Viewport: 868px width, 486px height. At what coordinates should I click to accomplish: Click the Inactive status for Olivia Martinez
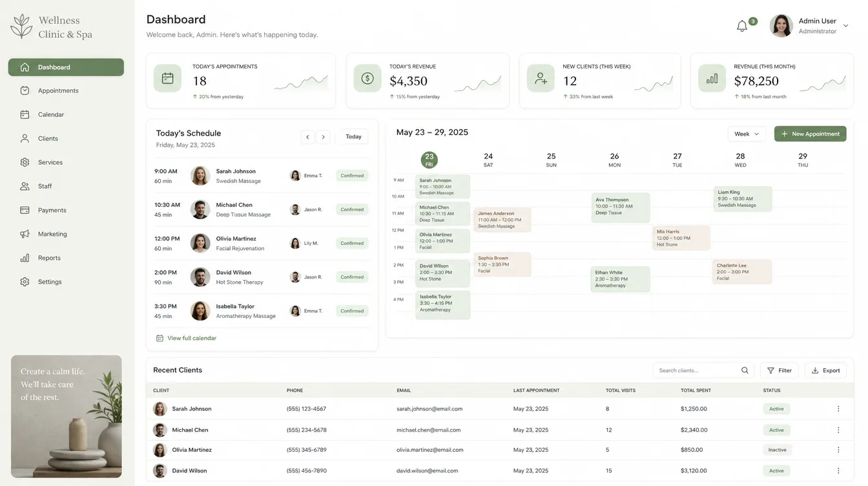(x=777, y=450)
